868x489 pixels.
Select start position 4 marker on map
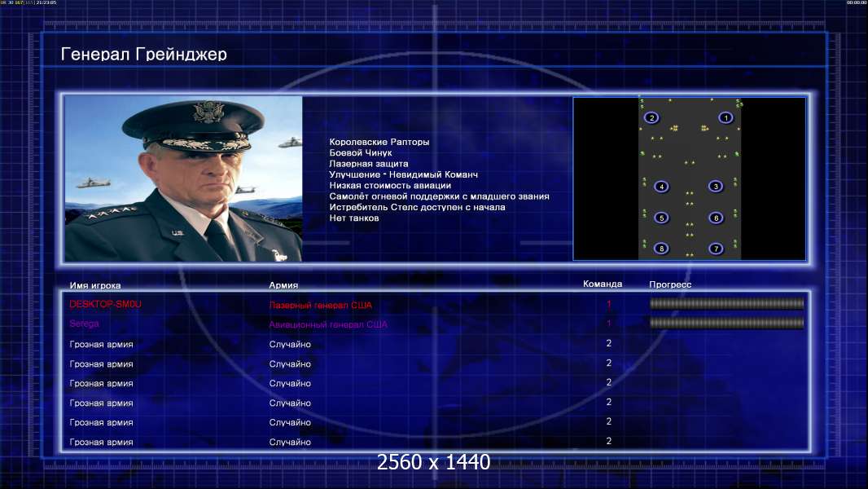point(661,186)
